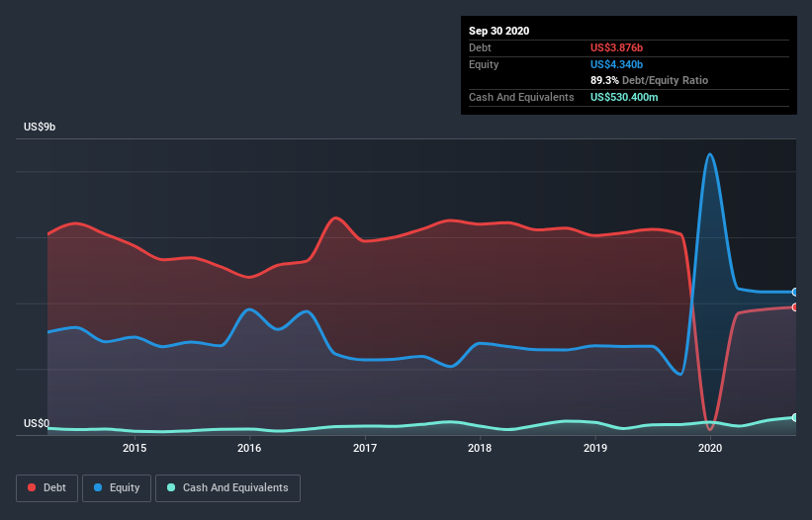Click the US$0 y-axis label

(37, 423)
